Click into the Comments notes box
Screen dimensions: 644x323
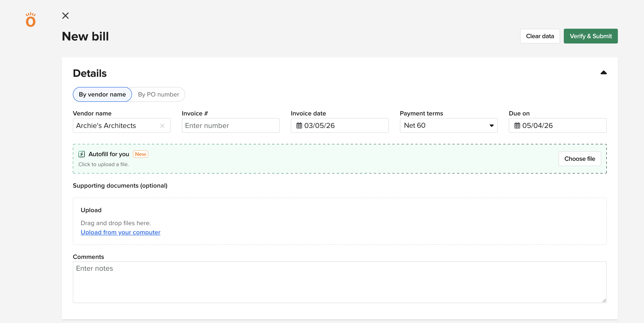tap(340, 282)
